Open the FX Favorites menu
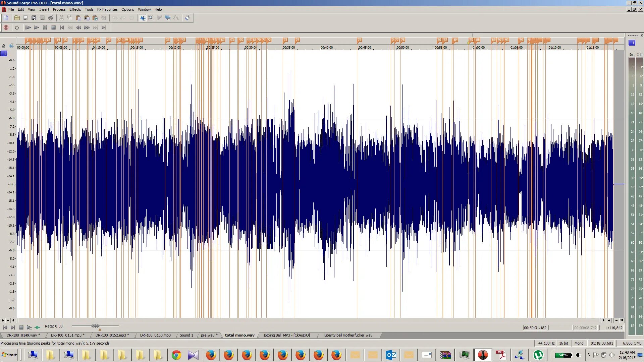Viewport: 644px width, 362px height. coord(107,9)
